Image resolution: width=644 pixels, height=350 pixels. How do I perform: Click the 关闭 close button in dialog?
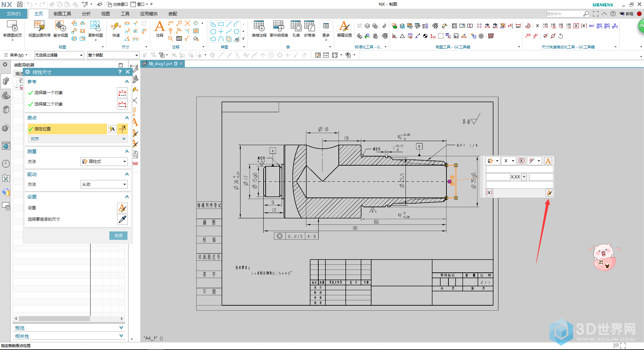pyautogui.click(x=118, y=236)
